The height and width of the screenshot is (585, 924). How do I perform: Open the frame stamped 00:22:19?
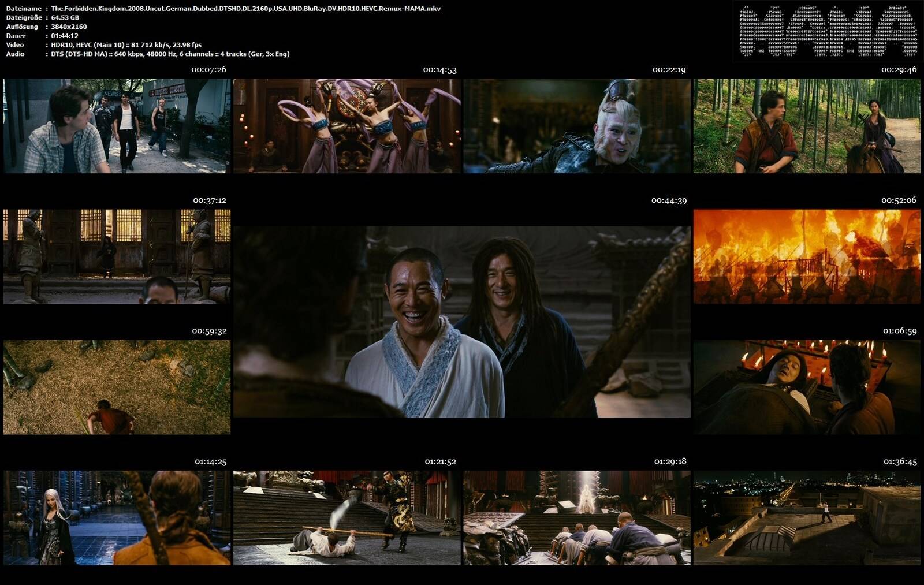click(x=577, y=126)
